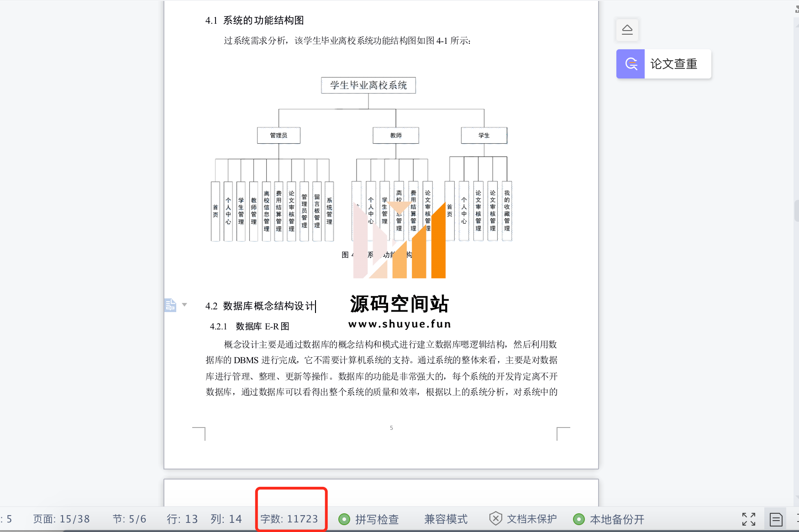Click the collapse-panel eject icon above 论文查重
The width and height of the screenshot is (799, 532).
(x=627, y=30)
